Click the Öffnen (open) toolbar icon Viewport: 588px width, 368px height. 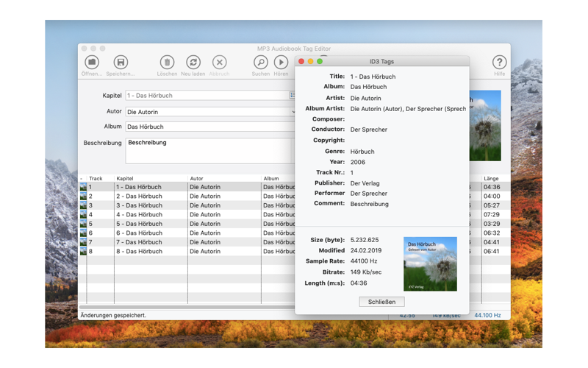point(92,63)
